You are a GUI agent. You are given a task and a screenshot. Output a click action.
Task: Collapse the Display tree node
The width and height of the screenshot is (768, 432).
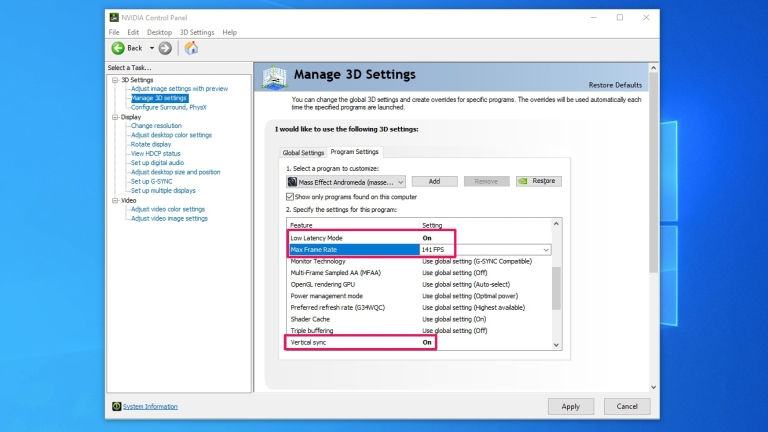(x=116, y=117)
